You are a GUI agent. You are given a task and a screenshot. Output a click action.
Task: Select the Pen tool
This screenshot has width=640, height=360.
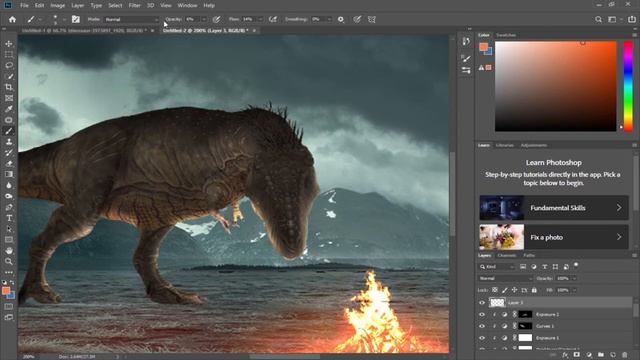pyautogui.click(x=9, y=207)
